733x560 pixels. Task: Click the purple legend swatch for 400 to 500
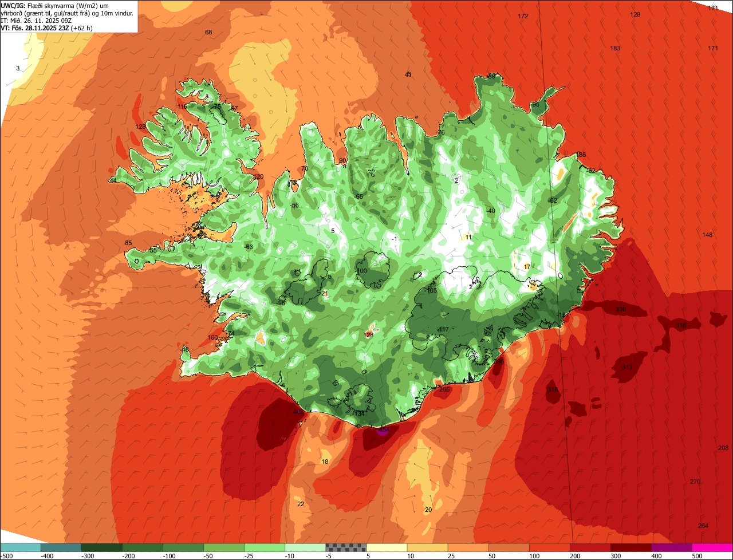pyautogui.click(x=672, y=547)
